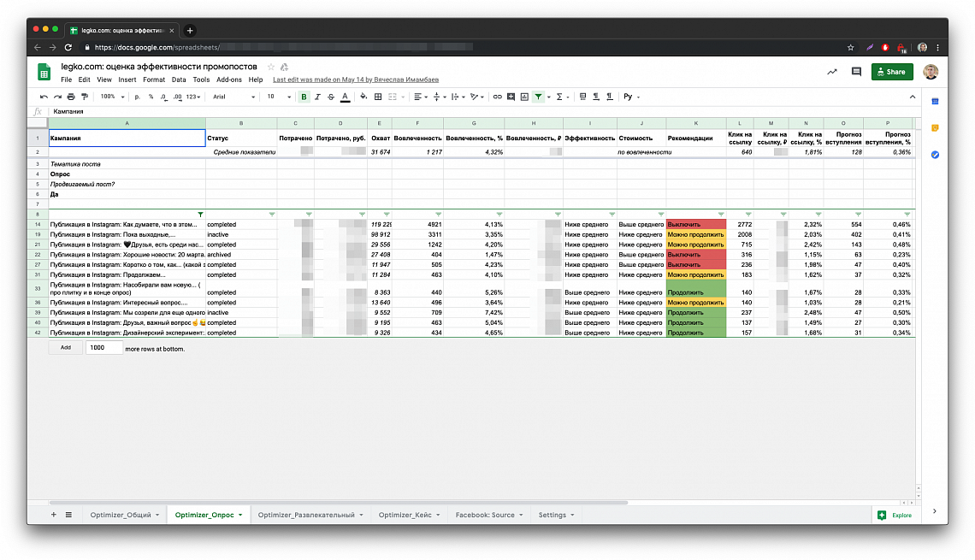
Task: Select the paint format tool
Action: [85, 97]
